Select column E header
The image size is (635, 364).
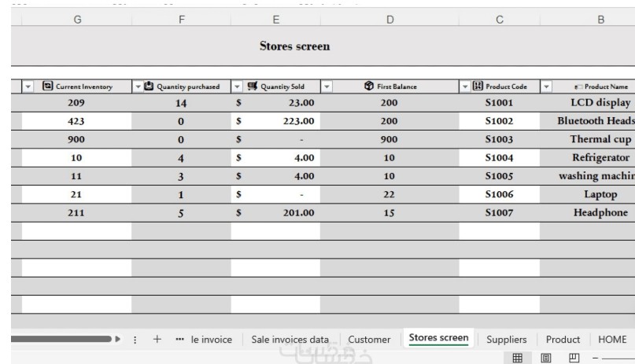275,20
